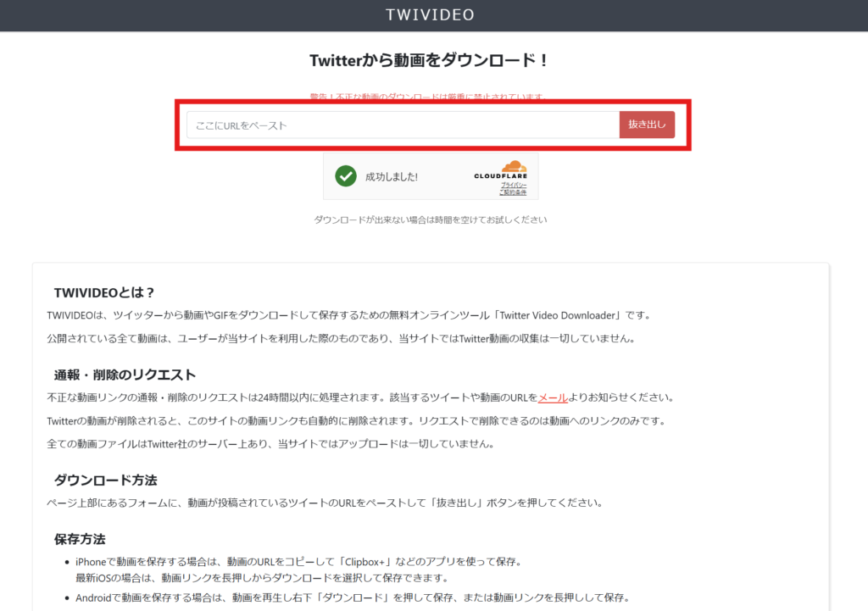Select the 保存方法 heading
868x611 pixels.
[x=80, y=540]
